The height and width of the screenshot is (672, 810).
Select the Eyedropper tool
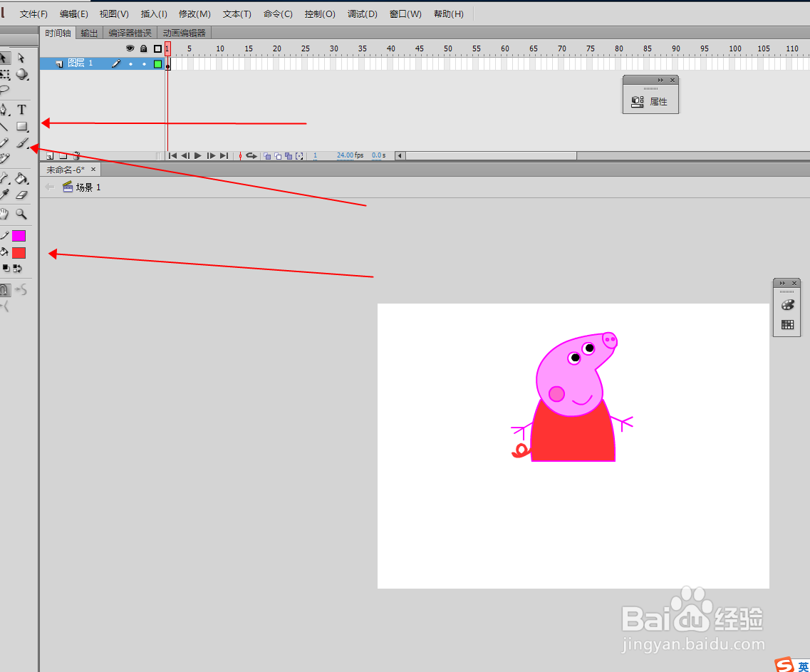[4, 195]
